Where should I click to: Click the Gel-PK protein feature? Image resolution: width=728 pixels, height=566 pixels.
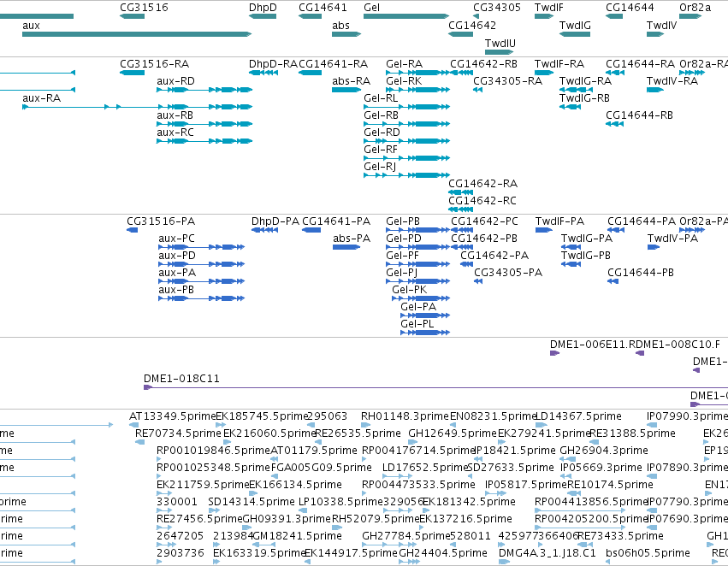421,298
